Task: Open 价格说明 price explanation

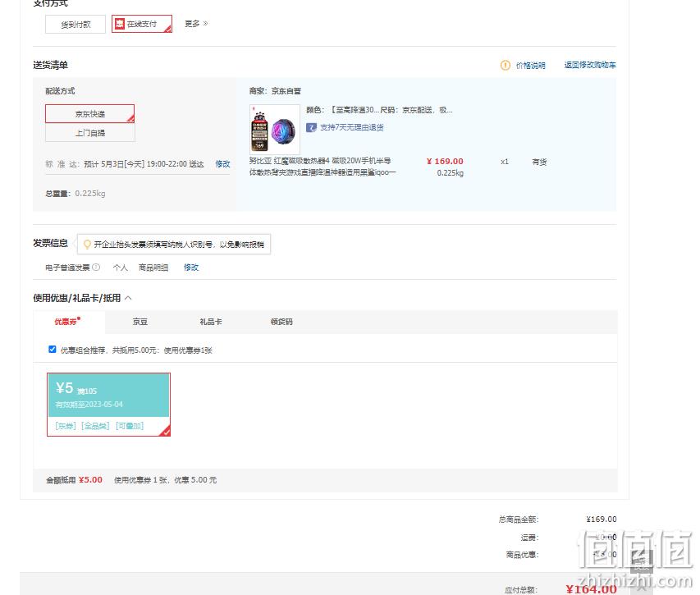Action: pos(530,66)
